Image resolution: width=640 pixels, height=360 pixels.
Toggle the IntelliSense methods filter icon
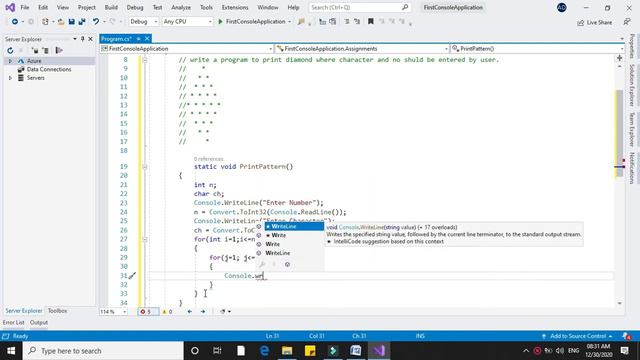click(x=287, y=264)
